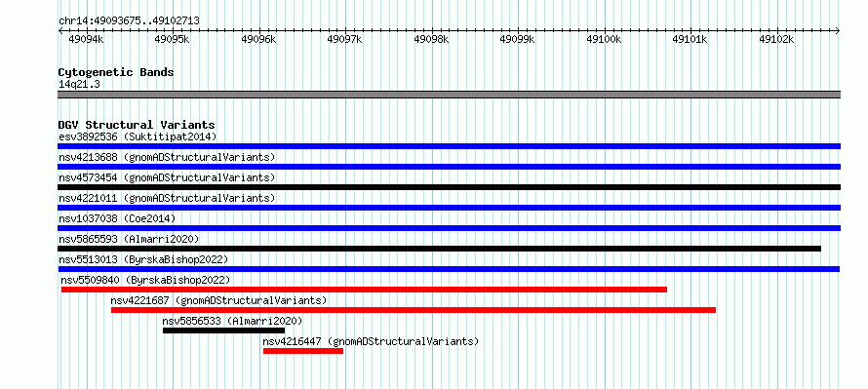868x389 pixels.
Task: Click the 14q21.3 band label
Action: click(79, 85)
